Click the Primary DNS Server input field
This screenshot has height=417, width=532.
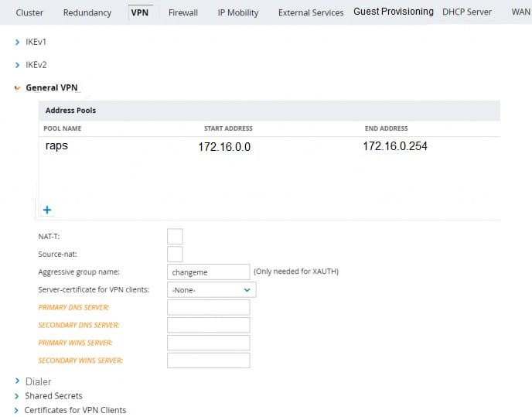point(208,307)
